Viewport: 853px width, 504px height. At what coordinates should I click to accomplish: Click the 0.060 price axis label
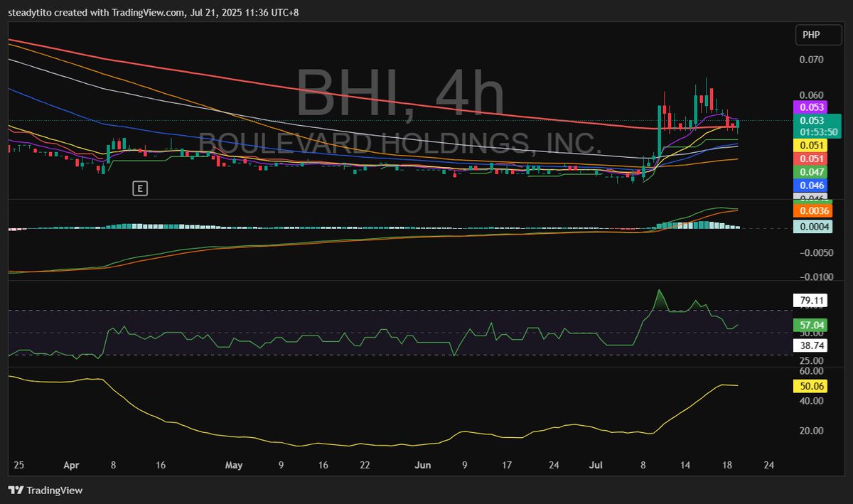pos(810,95)
